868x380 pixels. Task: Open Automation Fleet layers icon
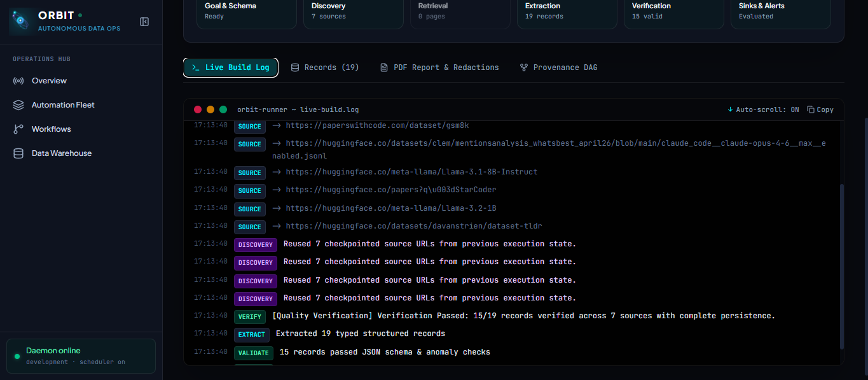coord(18,105)
